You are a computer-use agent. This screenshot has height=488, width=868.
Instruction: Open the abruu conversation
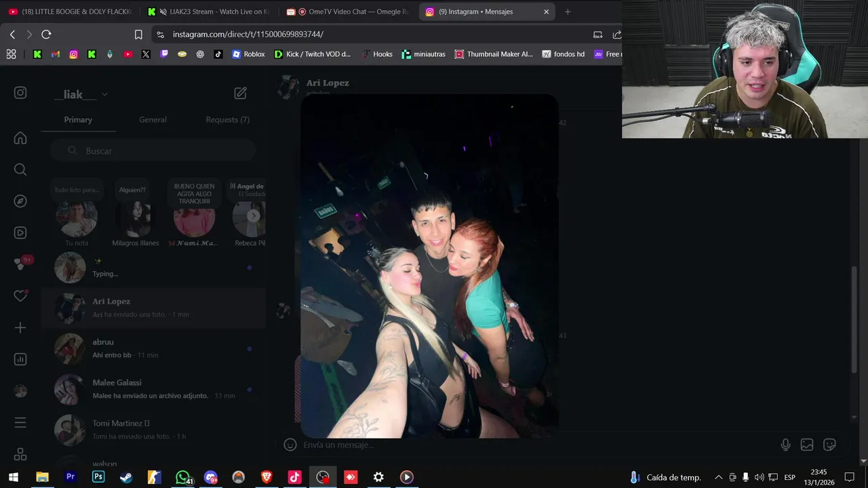click(x=153, y=348)
